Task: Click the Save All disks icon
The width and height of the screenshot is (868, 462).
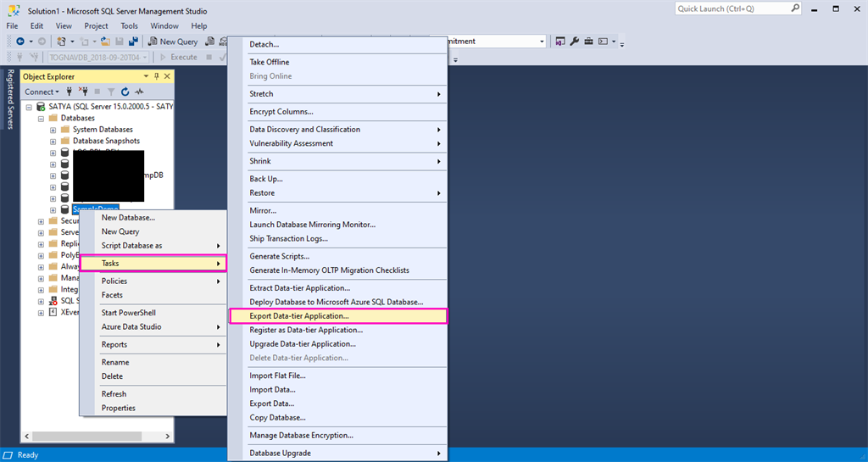Action: click(133, 42)
